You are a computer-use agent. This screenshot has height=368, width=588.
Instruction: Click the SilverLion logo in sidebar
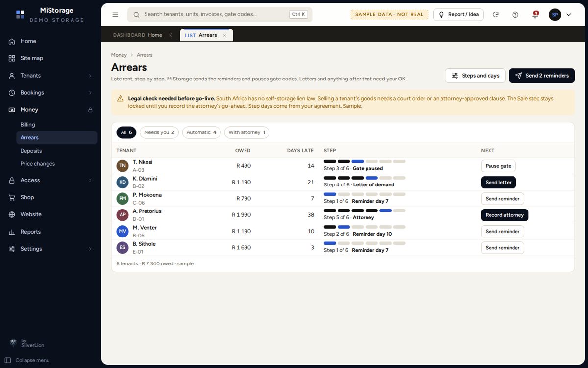click(x=13, y=342)
